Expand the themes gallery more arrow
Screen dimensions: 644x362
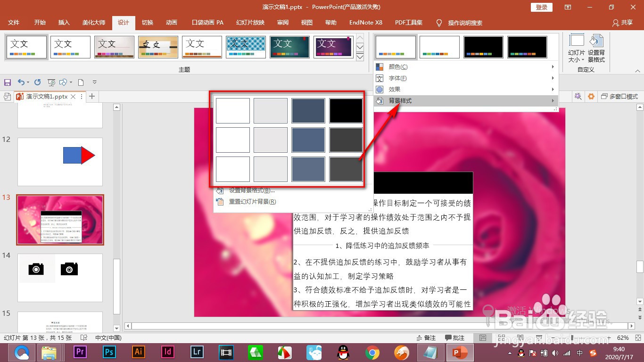[x=360, y=57]
